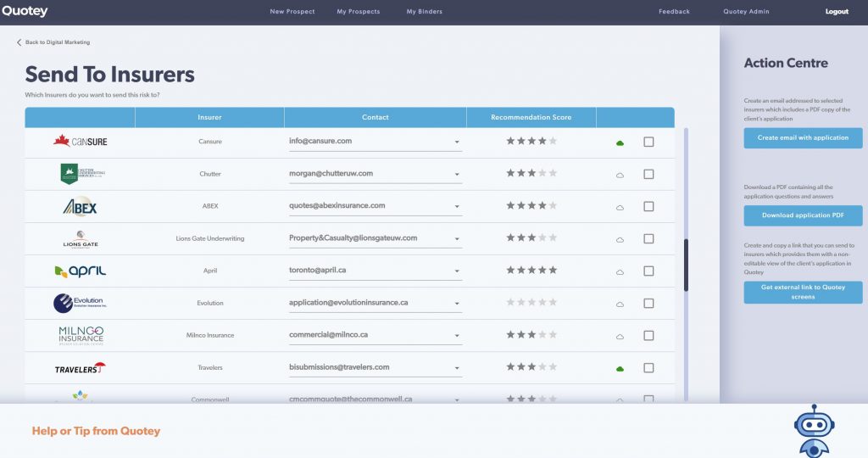Click Get external link to Quotey screens

coord(803,292)
